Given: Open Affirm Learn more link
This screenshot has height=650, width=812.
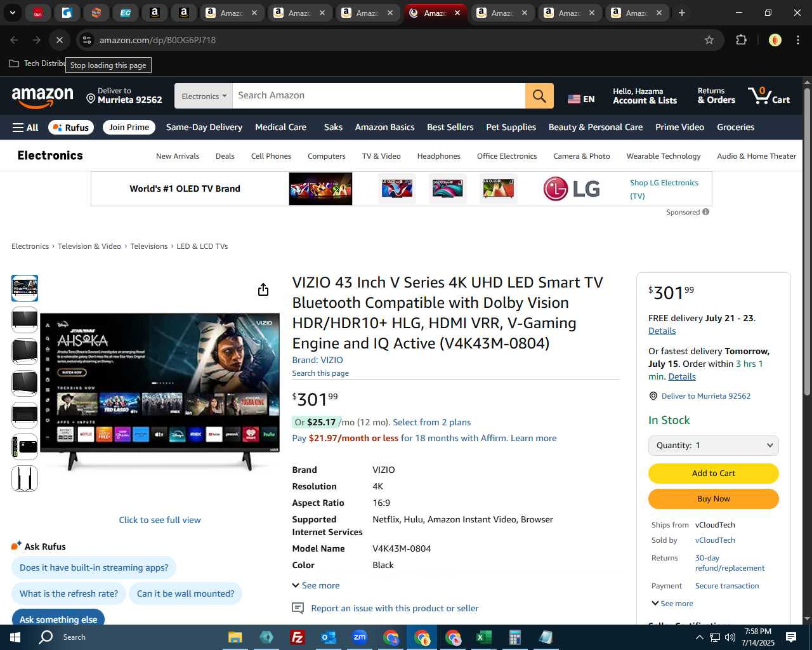Looking at the screenshot, I should coord(534,438).
